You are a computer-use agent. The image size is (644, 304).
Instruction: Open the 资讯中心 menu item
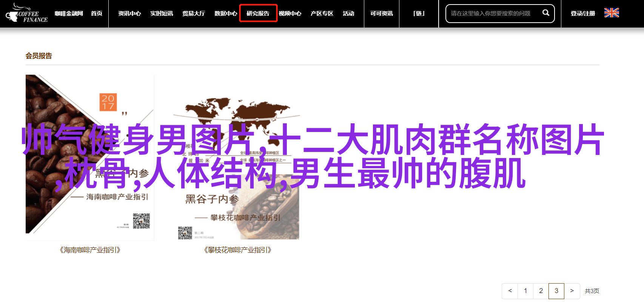click(129, 14)
